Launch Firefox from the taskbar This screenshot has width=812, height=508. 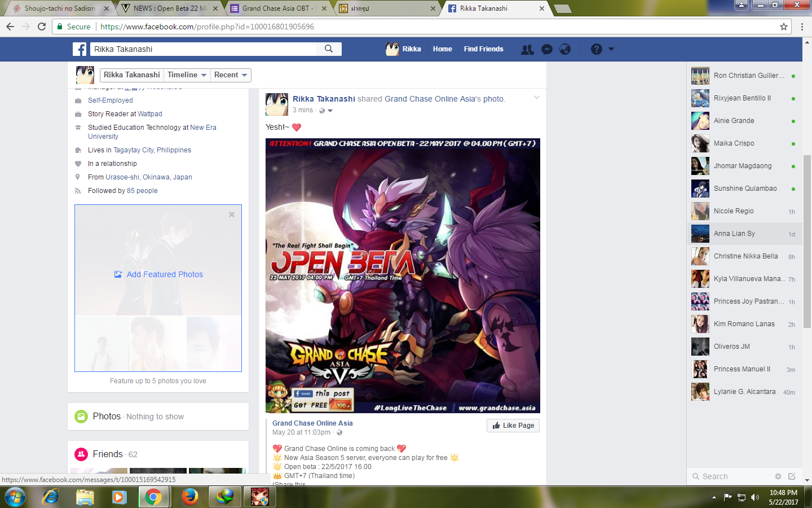[190, 497]
